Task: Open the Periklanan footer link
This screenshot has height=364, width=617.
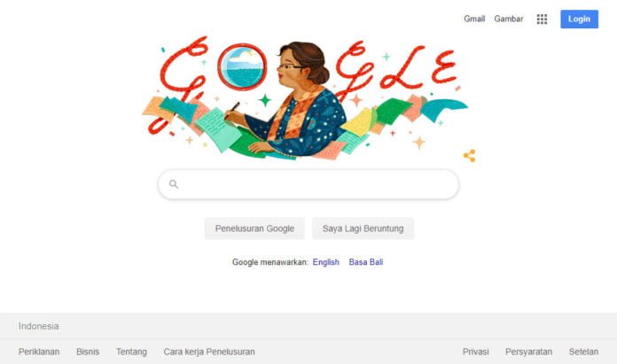Action: 39,352
